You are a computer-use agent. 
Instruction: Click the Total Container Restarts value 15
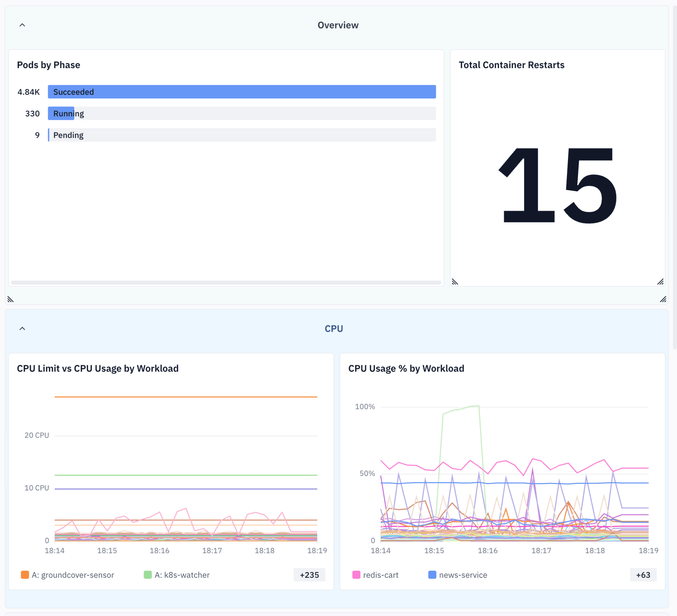coord(557,185)
